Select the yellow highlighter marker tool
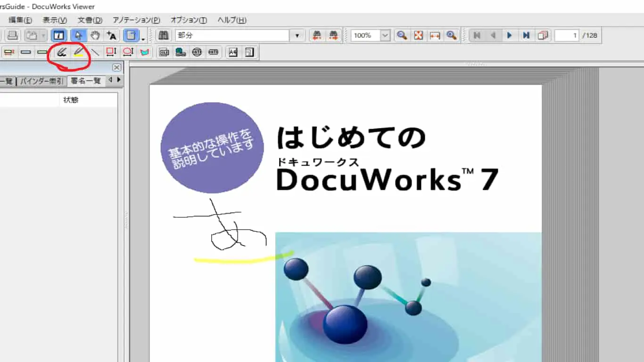 78,52
